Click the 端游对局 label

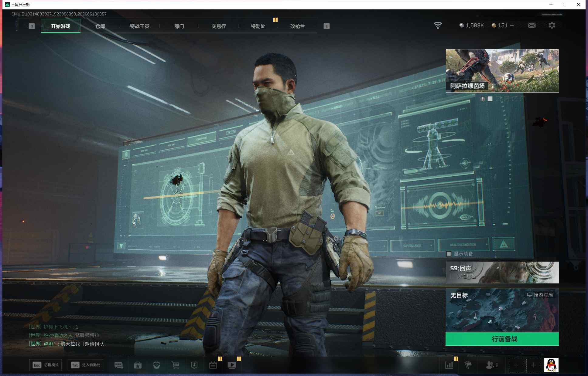pos(540,295)
